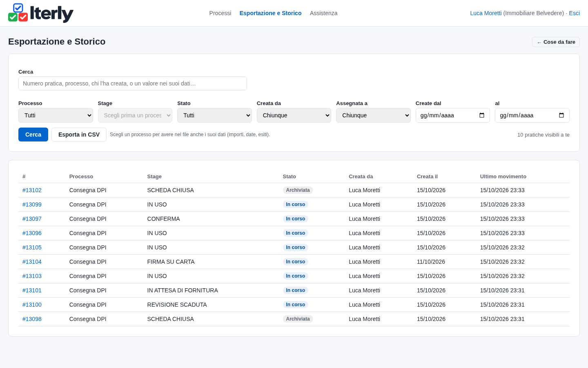
Task: Click the Iterly logo
Action: click(x=41, y=13)
